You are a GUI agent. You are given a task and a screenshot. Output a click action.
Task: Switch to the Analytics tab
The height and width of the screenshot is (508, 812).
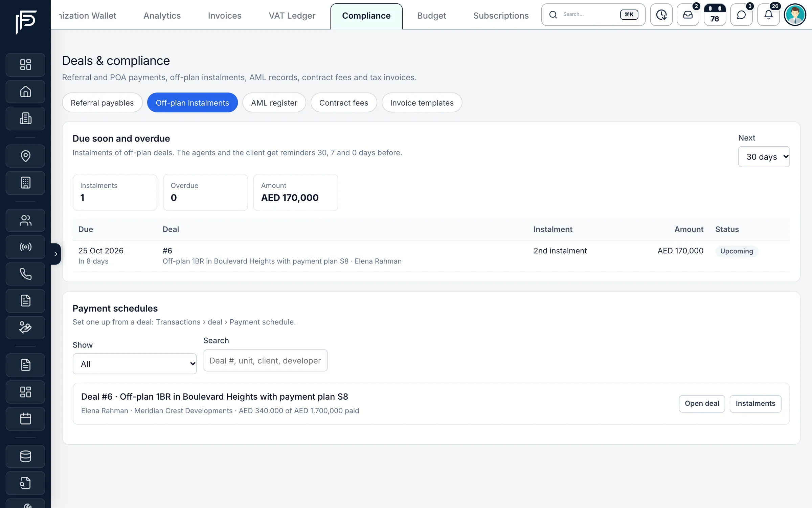(162, 16)
